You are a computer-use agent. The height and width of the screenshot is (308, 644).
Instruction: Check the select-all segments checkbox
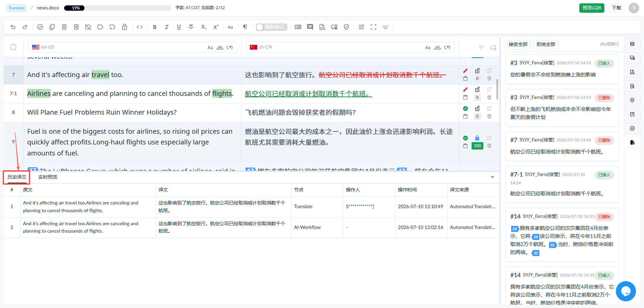pyautogui.click(x=13, y=47)
